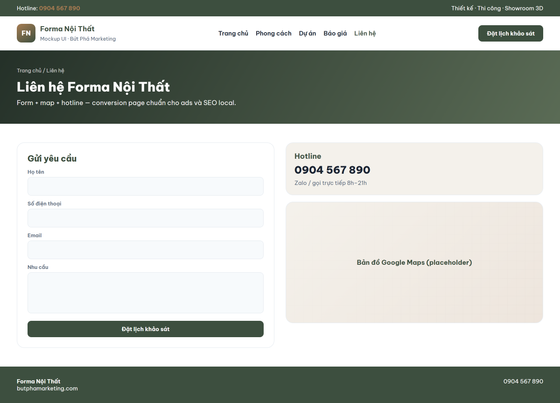Click header Đặt lịch khảo sát button
This screenshot has width=560, height=403.
510,33
